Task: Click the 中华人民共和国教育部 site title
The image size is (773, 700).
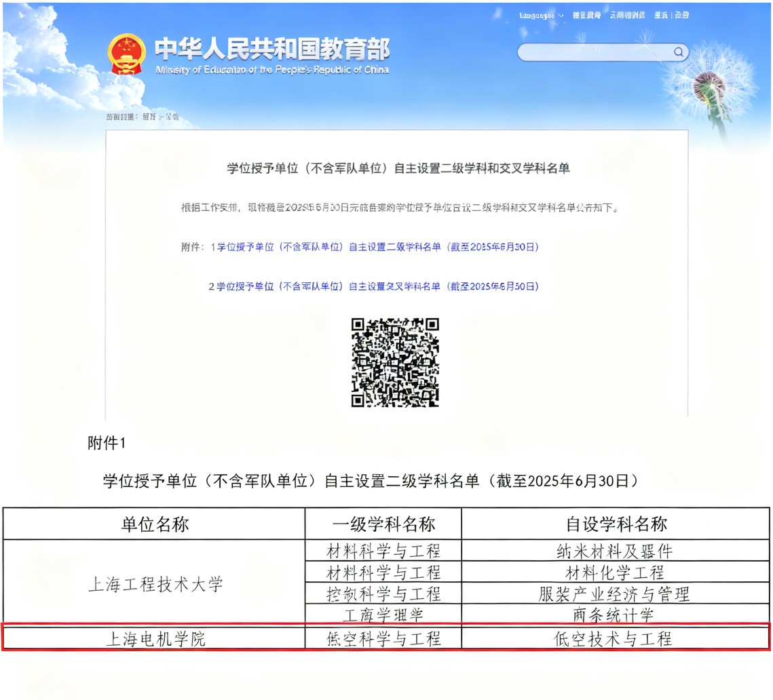Action: point(272,50)
